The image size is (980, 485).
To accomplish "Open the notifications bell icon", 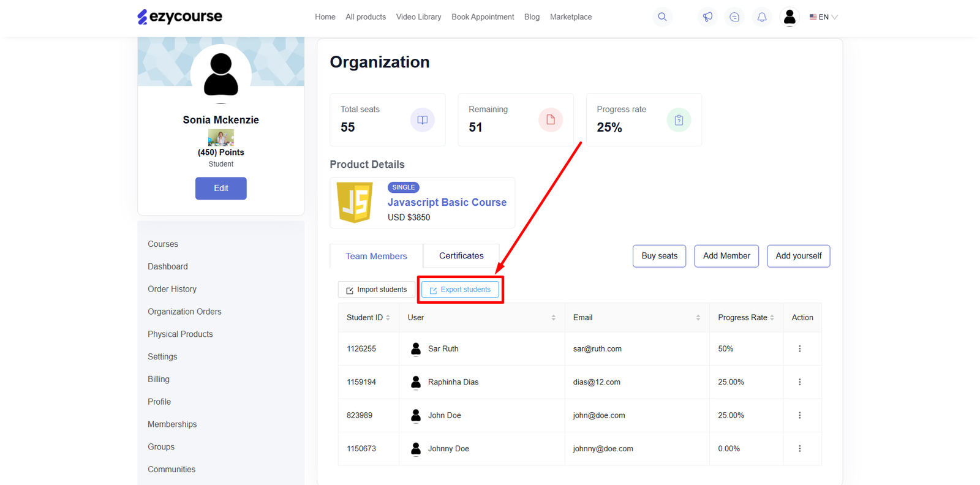I will pyautogui.click(x=762, y=17).
